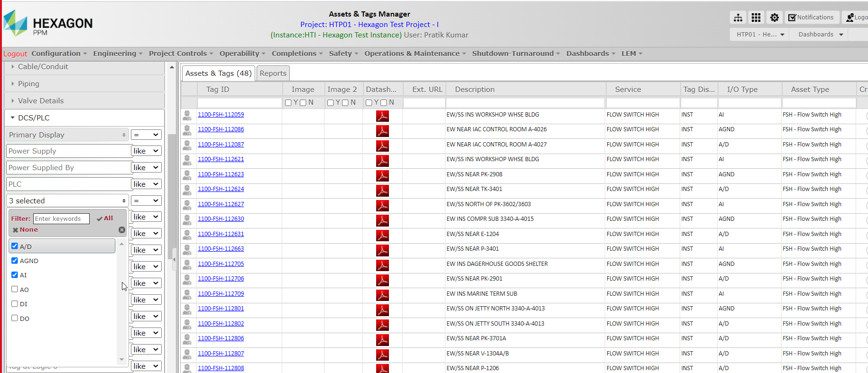The height and width of the screenshot is (373, 868).
Task: Uncheck the AGND option
Action: [15, 260]
